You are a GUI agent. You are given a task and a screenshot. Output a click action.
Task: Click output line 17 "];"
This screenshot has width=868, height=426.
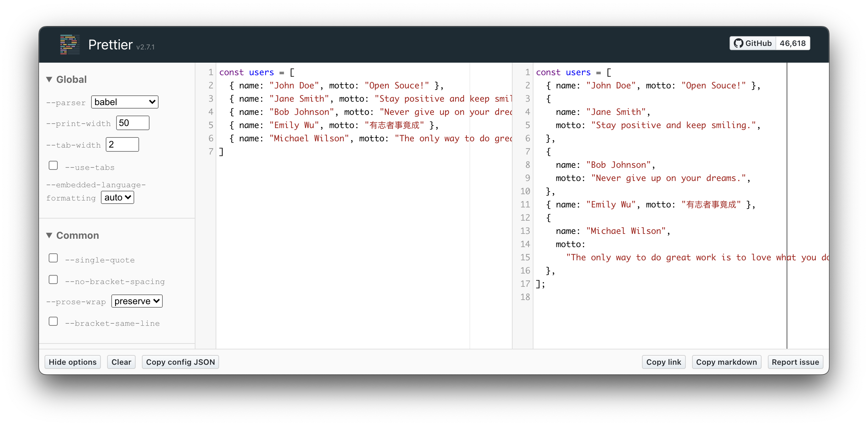point(540,284)
